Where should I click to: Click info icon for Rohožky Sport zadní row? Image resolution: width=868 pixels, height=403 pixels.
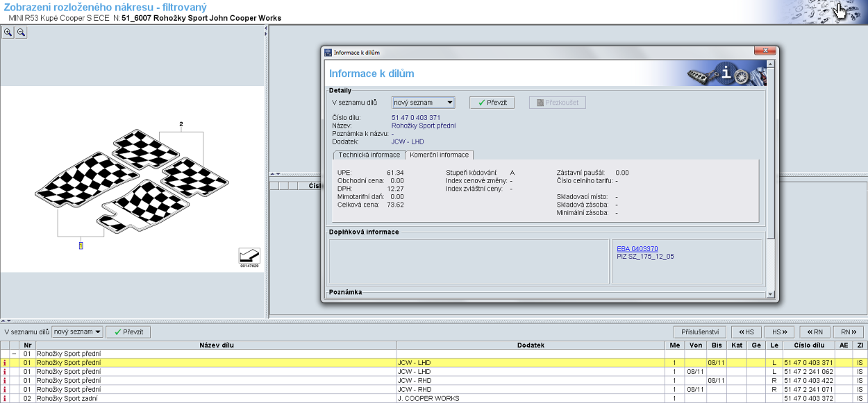5,399
